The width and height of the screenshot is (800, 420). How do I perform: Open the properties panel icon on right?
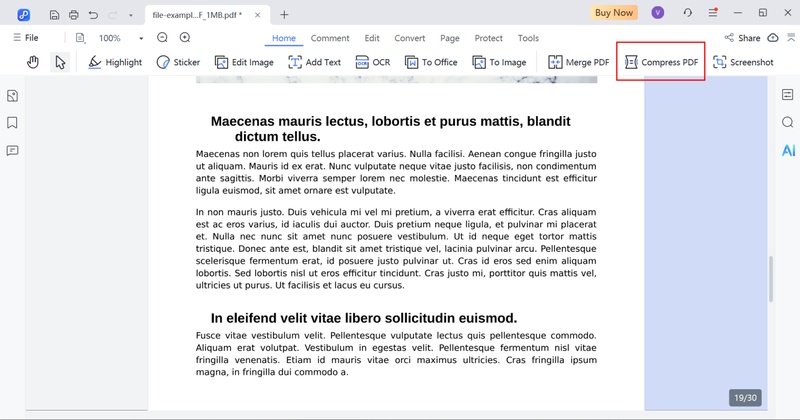787,94
